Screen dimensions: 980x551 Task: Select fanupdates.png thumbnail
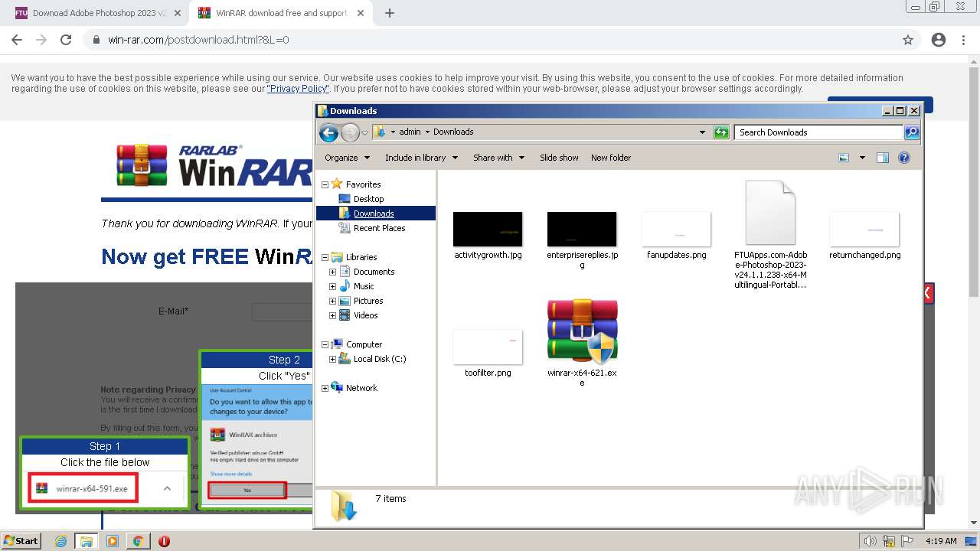(x=676, y=230)
